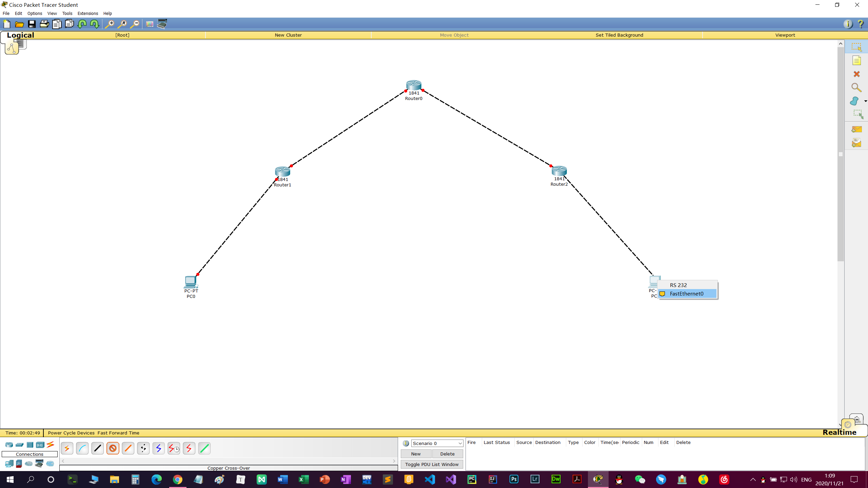Image resolution: width=868 pixels, height=488 pixels.
Task: Zoom out of the workspace
Action: [135, 24]
